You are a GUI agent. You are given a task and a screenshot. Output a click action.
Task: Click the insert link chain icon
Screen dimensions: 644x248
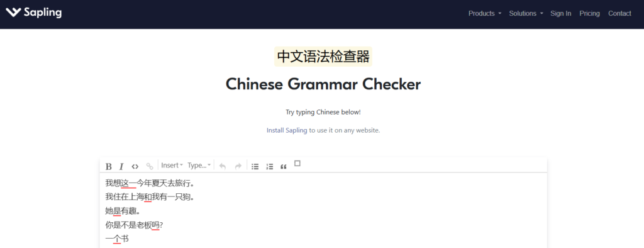click(150, 166)
